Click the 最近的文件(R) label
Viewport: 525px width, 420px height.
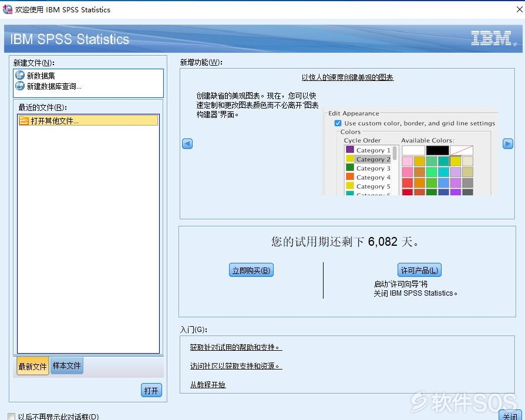coord(42,107)
